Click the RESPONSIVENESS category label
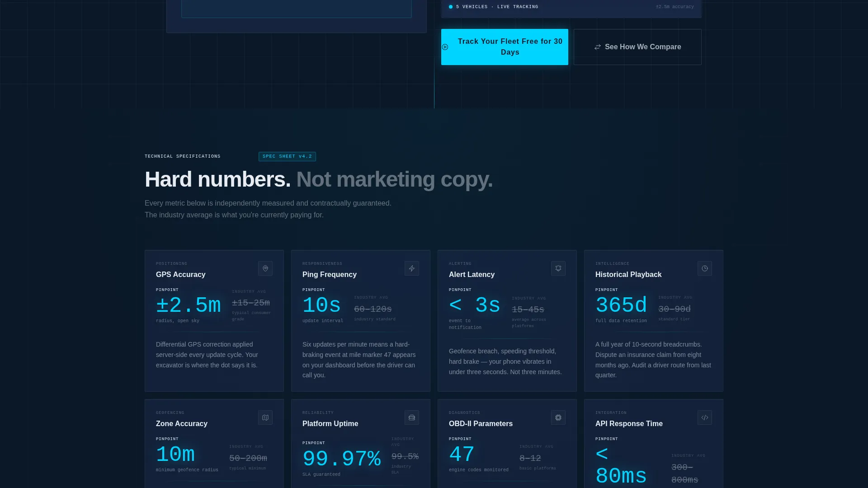 point(322,263)
